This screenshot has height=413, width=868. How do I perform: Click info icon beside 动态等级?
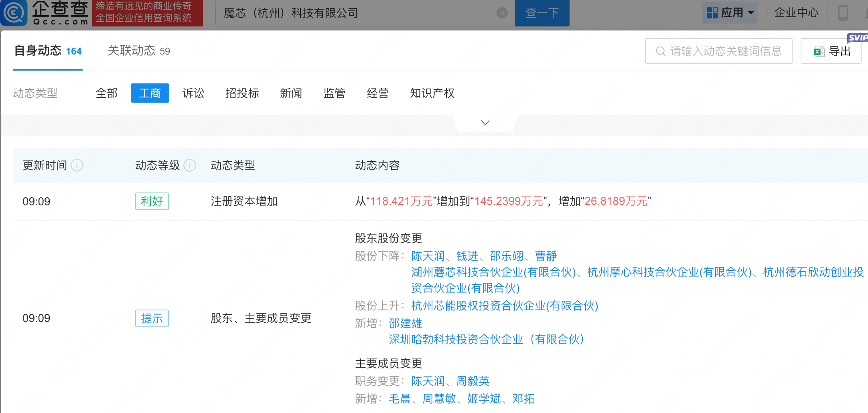coord(190,165)
